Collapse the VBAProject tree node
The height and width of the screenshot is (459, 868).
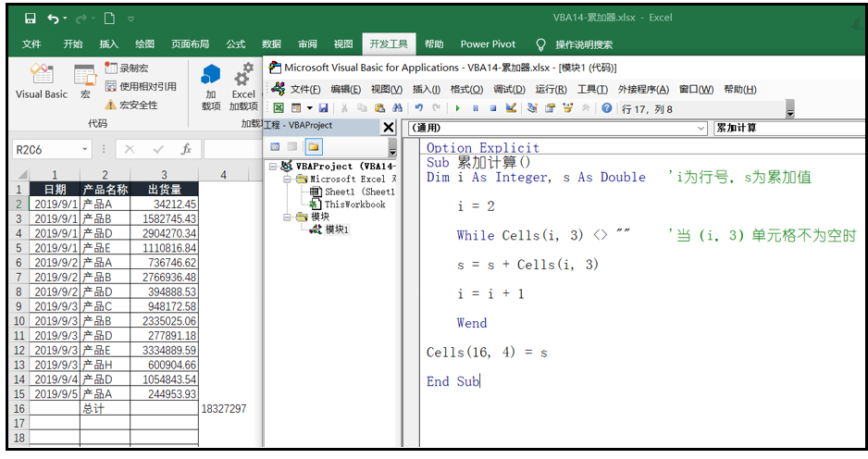pos(273,166)
